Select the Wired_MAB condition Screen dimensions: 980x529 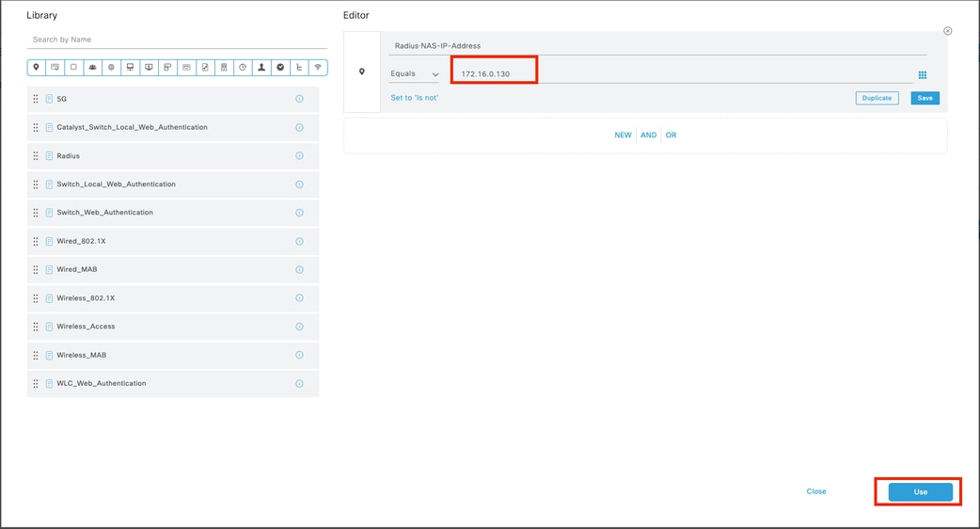pyautogui.click(x=172, y=269)
